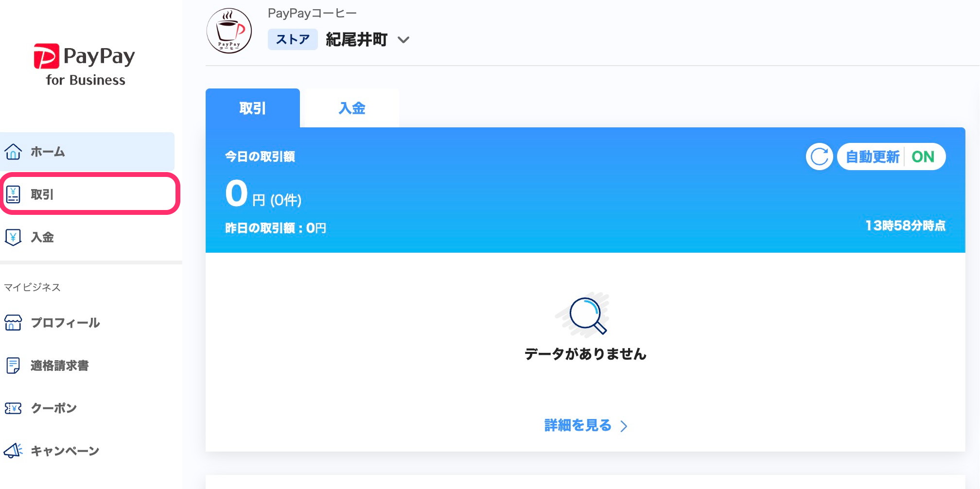Screen dimensions: 980x489
Task: Click the 取引 receipt icon in sidebar
Action: [x=13, y=194]
